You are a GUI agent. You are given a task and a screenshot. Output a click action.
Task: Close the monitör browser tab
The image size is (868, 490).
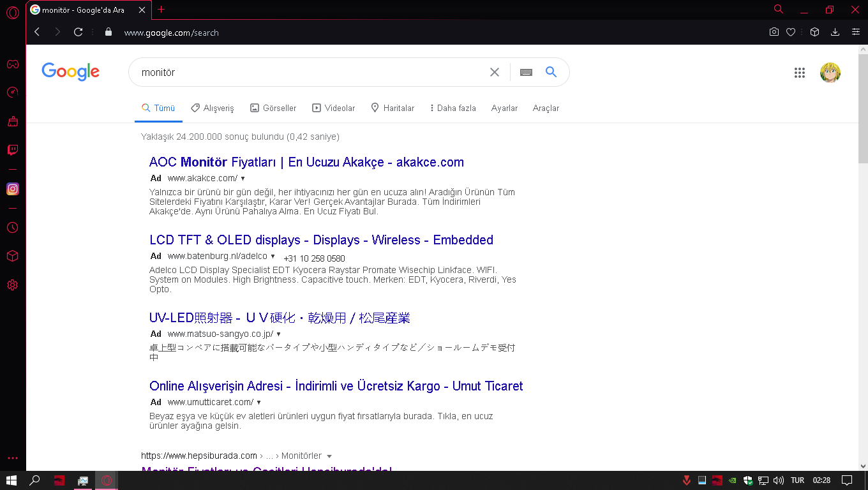[142, 10]
